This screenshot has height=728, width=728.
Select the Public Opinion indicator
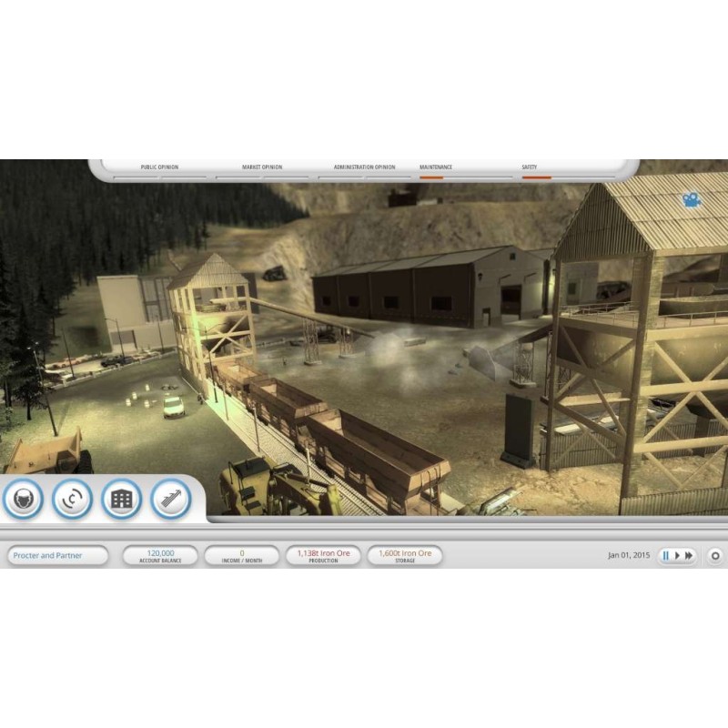tap(159, 170)
